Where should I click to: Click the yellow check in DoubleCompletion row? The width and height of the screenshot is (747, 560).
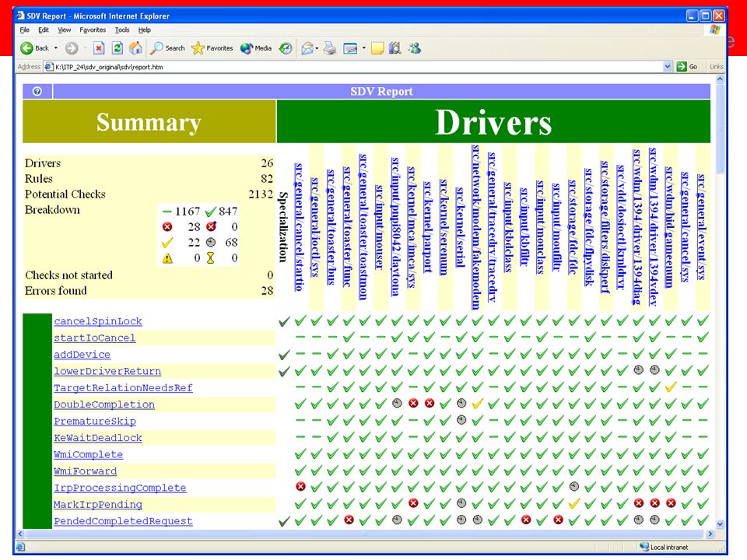[x=477, y=404]
